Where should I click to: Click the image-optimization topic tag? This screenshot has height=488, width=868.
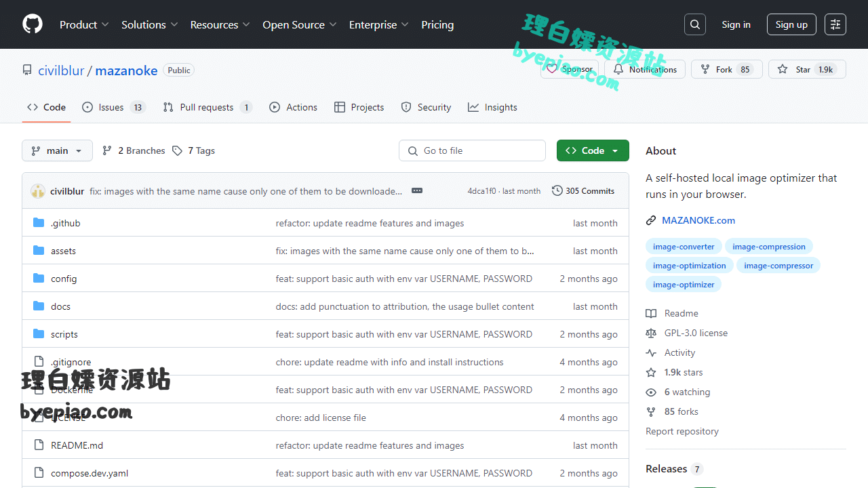[x=690, y=266]
